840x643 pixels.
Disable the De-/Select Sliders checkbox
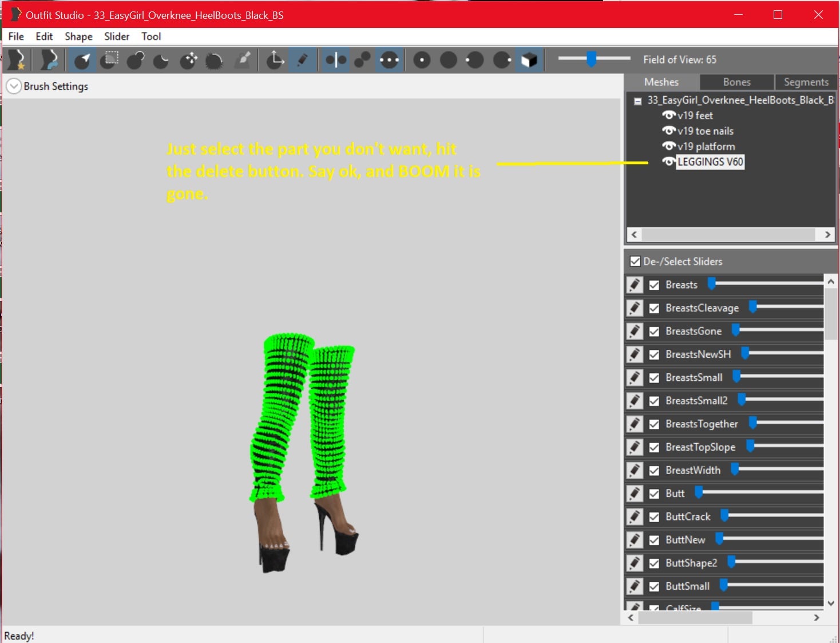636,261
